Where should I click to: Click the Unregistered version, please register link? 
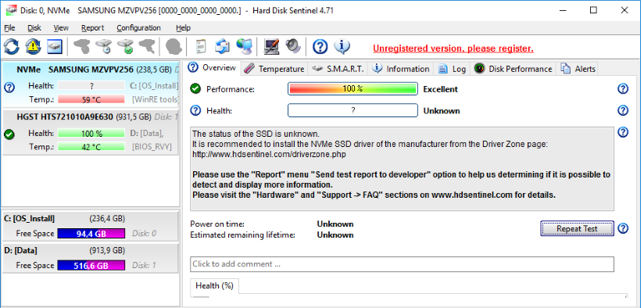click(453, 48)
